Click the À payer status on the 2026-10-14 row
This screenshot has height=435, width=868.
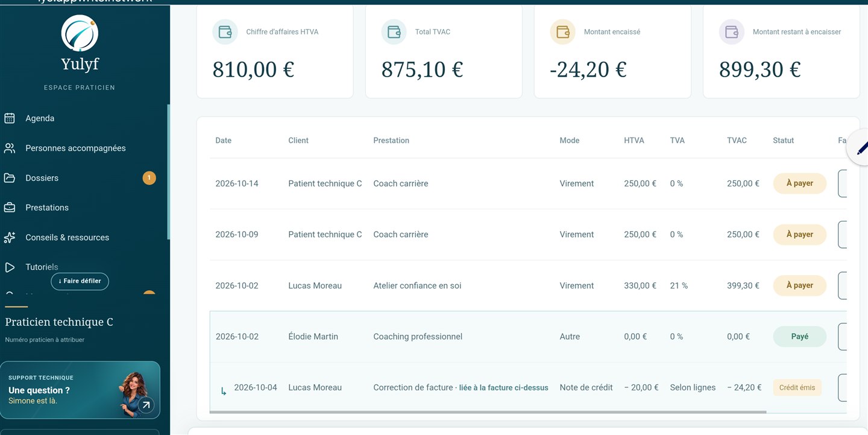tap(799, 183)
